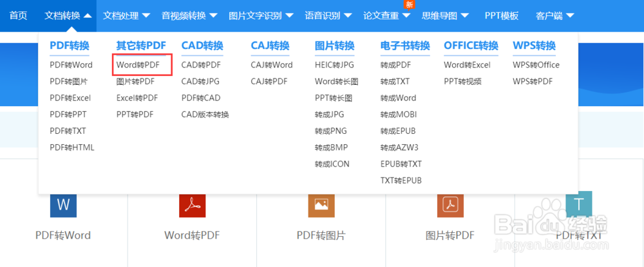644x267 pixels.
Task: Click the 其它转PDF column heading
Action: 141,45
